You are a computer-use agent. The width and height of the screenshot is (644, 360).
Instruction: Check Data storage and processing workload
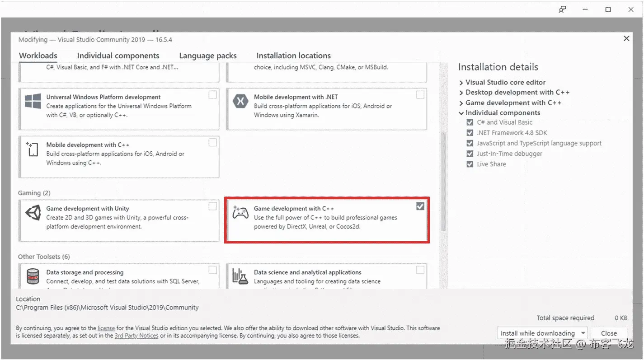212,270
